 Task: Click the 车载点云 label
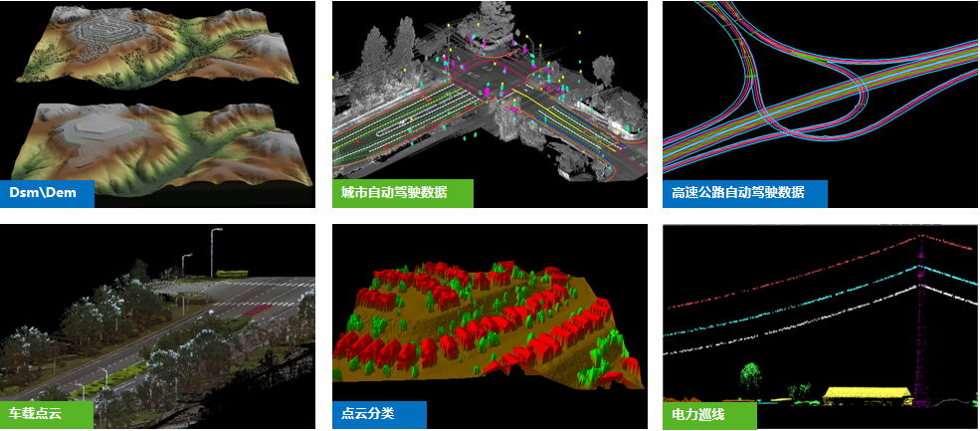pyautogui.click(x=47, y=414)
